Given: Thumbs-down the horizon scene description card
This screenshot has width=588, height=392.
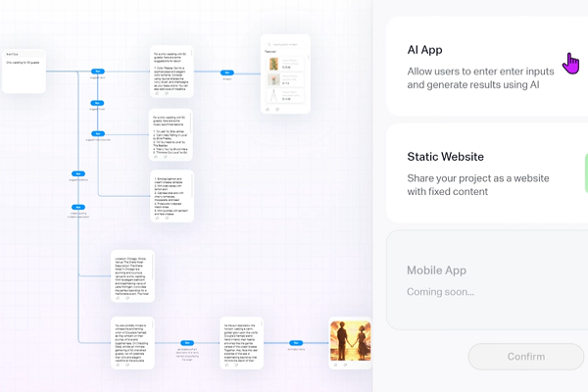Looking at the screenshot, I should point(236,365).
